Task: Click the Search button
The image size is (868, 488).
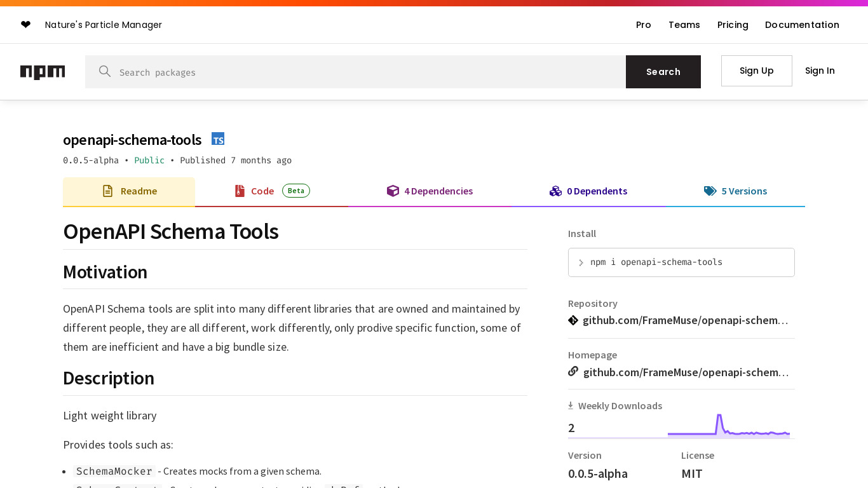Action: [663, 72]
